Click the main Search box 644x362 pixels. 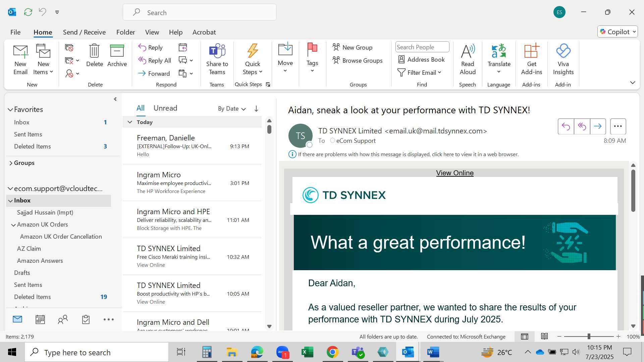(200, 12)
